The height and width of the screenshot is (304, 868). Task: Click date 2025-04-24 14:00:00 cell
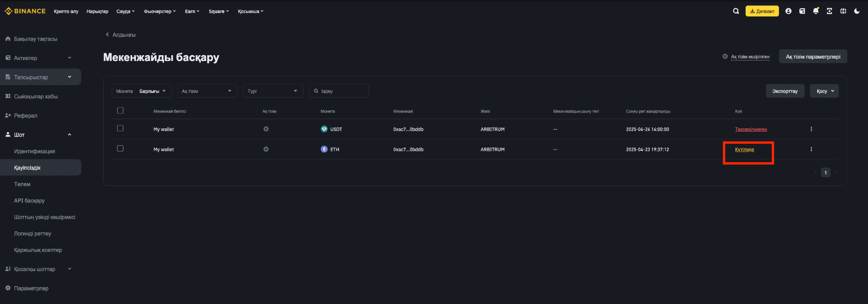point(647,129)
